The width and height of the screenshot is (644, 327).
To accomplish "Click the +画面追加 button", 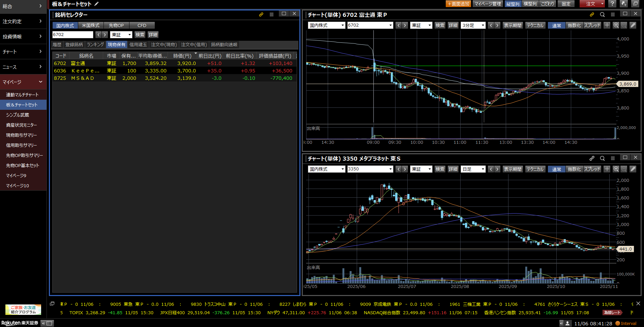I will (x=458, y=4).
